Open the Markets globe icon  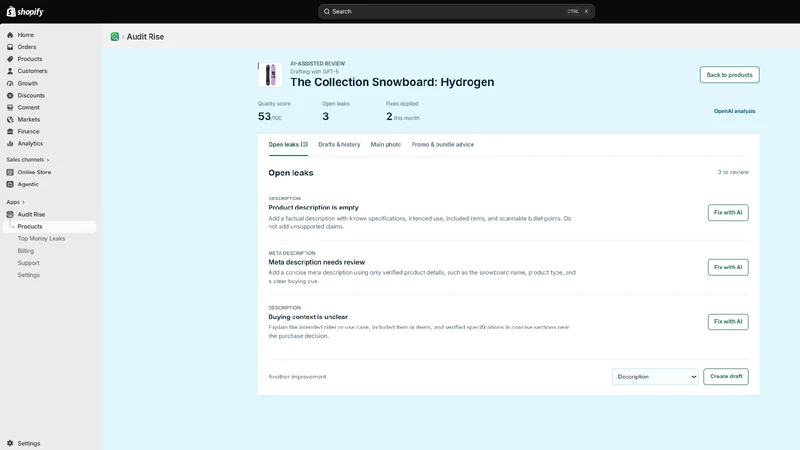[10, 119]
